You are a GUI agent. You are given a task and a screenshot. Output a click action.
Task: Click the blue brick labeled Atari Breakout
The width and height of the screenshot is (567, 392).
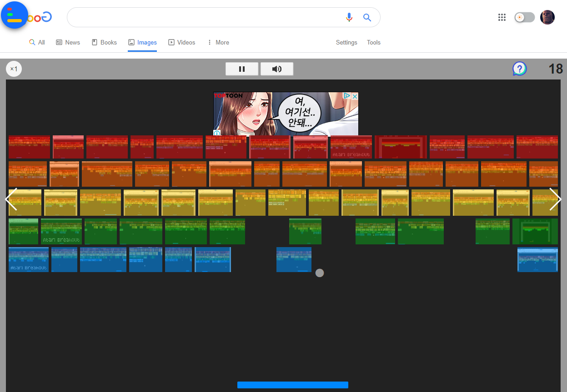click(x=29, y=259)
